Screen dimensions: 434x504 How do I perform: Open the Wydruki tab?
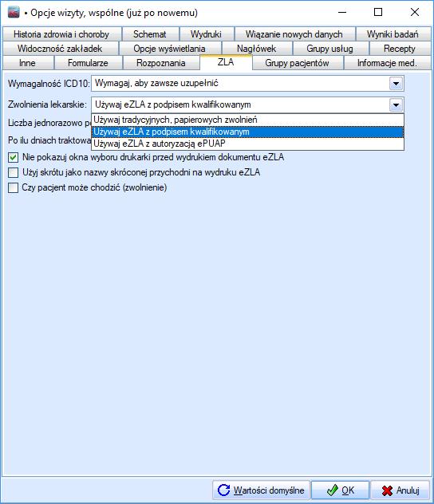tap(207, 34)
